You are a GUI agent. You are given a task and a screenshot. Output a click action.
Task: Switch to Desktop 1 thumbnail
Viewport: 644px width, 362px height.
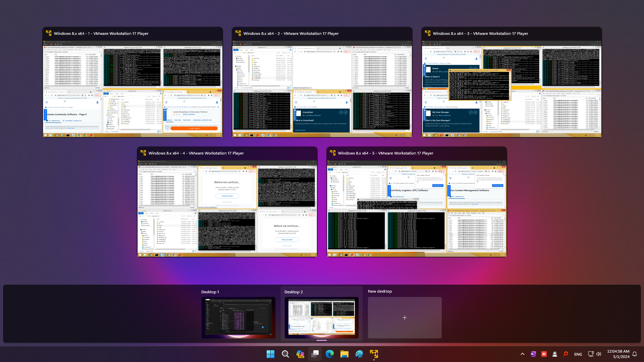pos(238,317)
